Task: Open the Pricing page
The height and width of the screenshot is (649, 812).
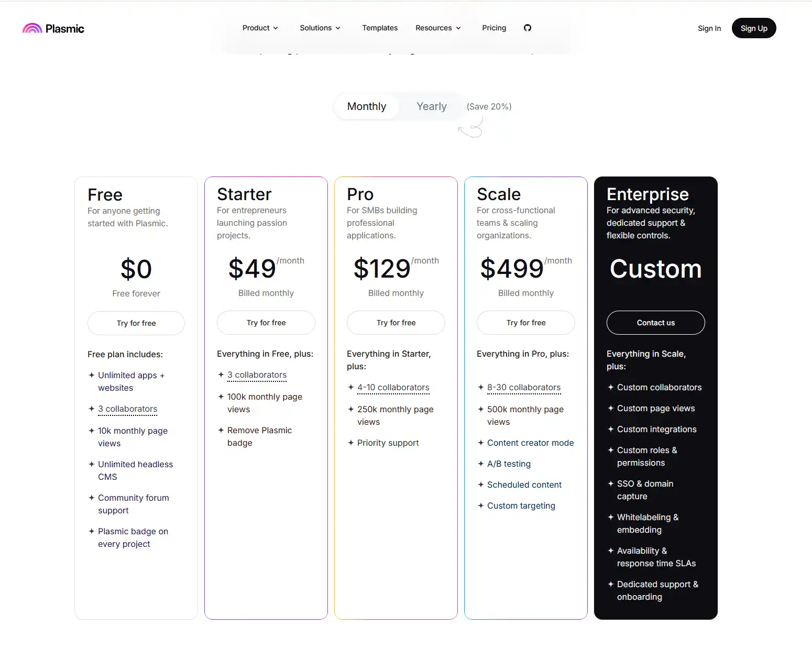Action: (x=493, y=28)
